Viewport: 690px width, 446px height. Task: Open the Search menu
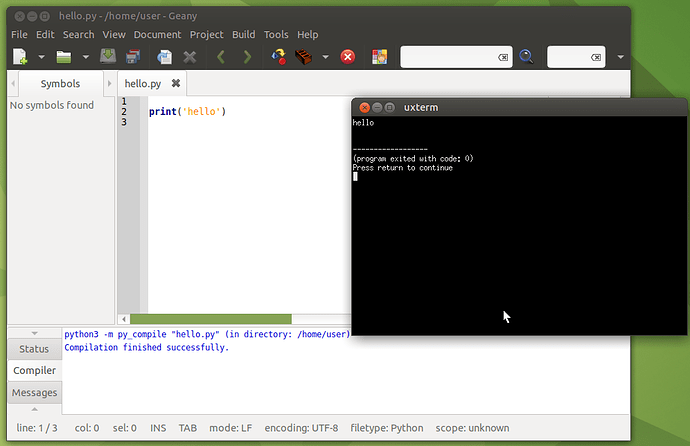78,34
